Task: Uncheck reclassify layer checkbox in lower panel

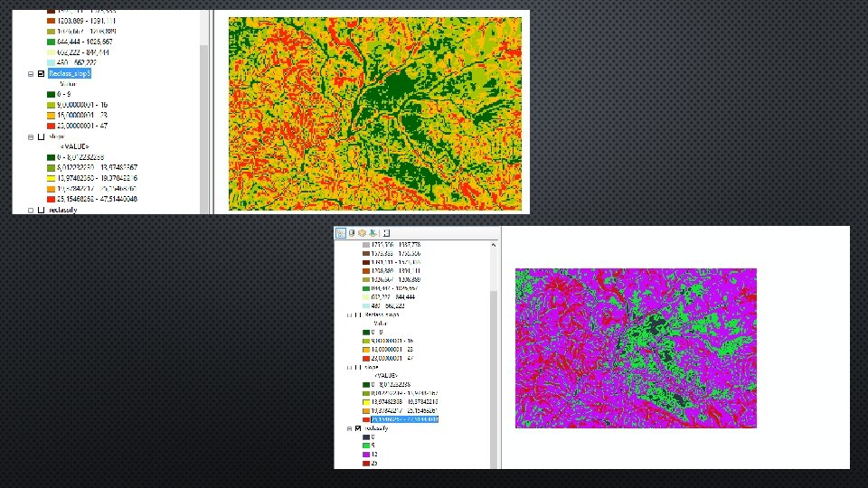Action: pyautogui.click(x=358, y=428)
